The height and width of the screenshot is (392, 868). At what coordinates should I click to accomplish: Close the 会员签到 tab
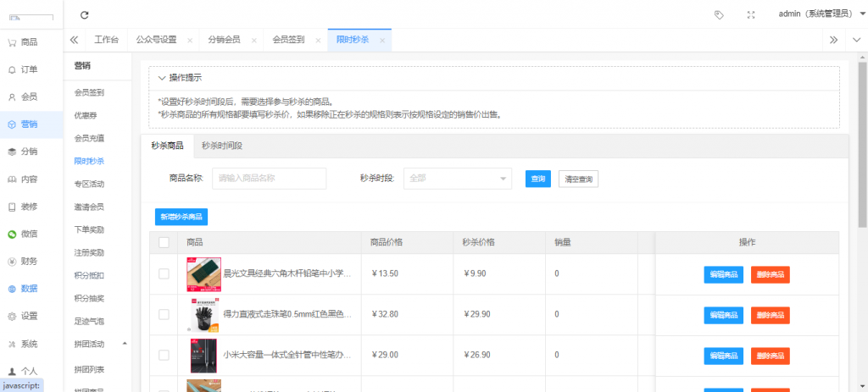coord(318,41)
